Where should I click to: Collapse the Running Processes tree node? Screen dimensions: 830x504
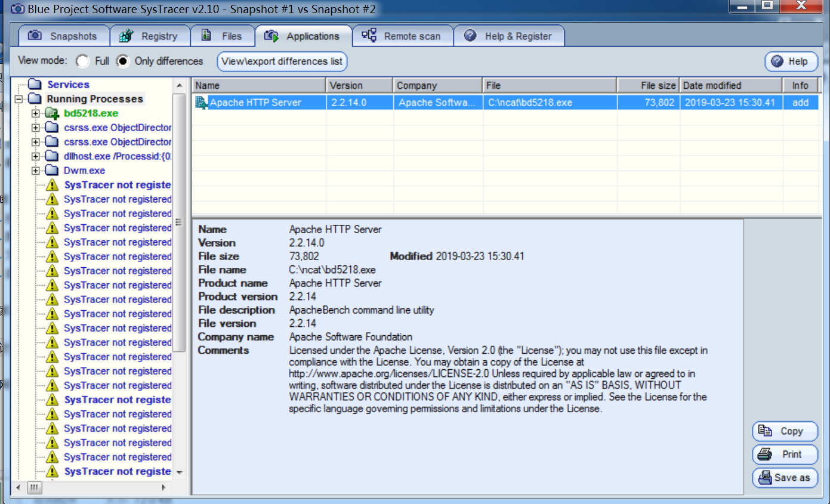(x=19, y=99)
